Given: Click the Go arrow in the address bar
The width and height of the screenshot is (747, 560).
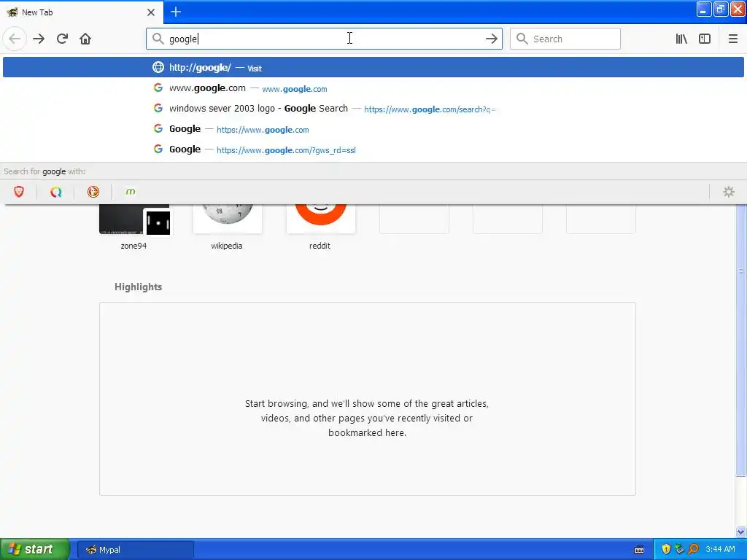Looking at the screenshot, I should coord(491,39).
